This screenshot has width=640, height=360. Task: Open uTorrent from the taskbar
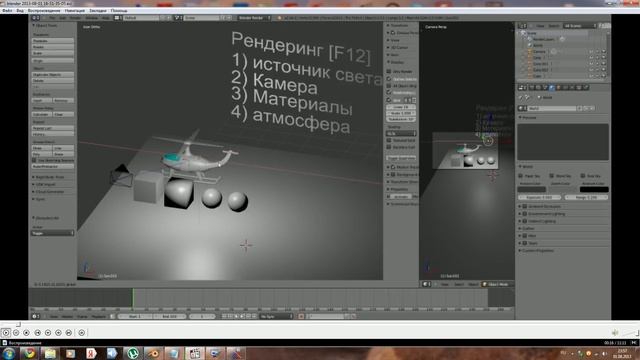133,353
